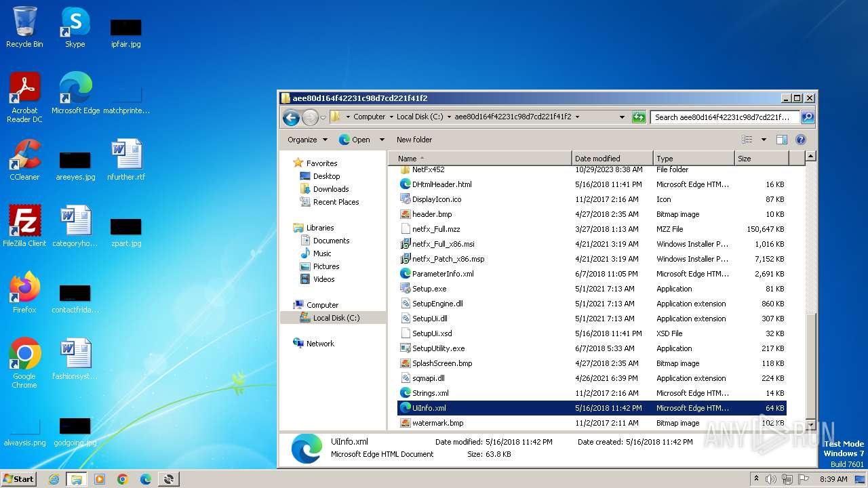Select the DisplayIcon.ico file icon
This screenshot has height=488, width=868.
[x=406, y=199]
